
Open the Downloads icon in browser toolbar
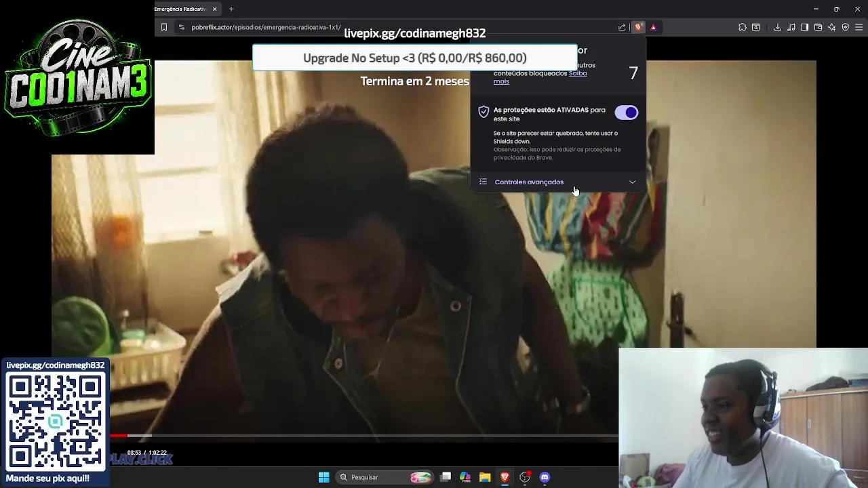click(x=777, y=27)
